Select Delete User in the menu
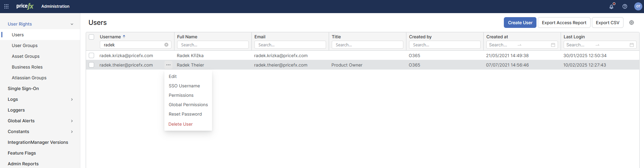The height and width of the screenshot is (168, 644). 180,124
